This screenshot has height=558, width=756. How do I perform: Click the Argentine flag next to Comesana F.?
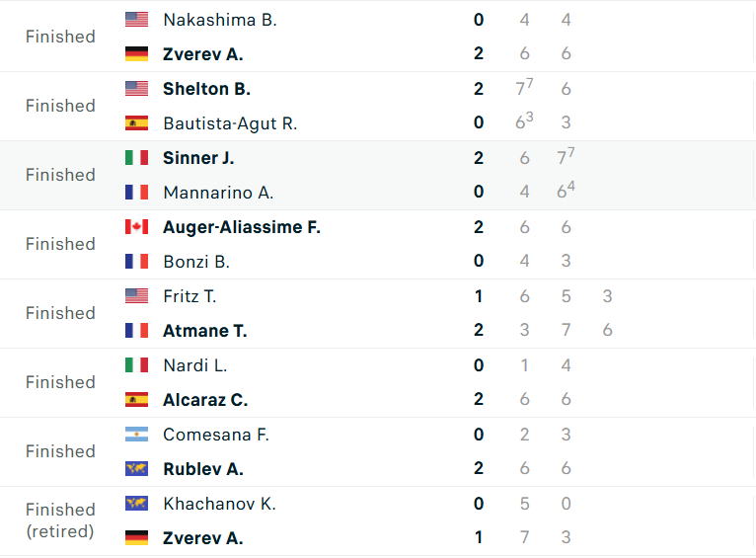[136, 435]
